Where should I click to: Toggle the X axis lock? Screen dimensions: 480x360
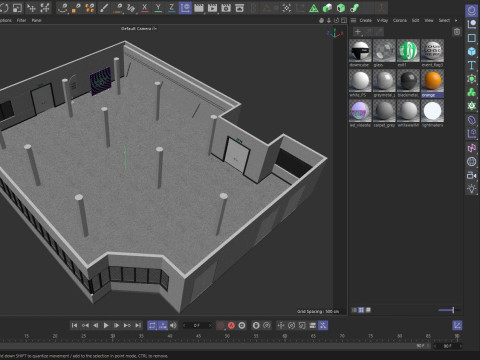(144, 8)
